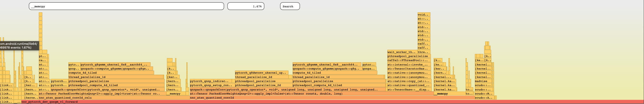The width and height of the screenshot is (644, 104).
Task: Select the ca.. frame below pt..
Action: tap(43, 60)
